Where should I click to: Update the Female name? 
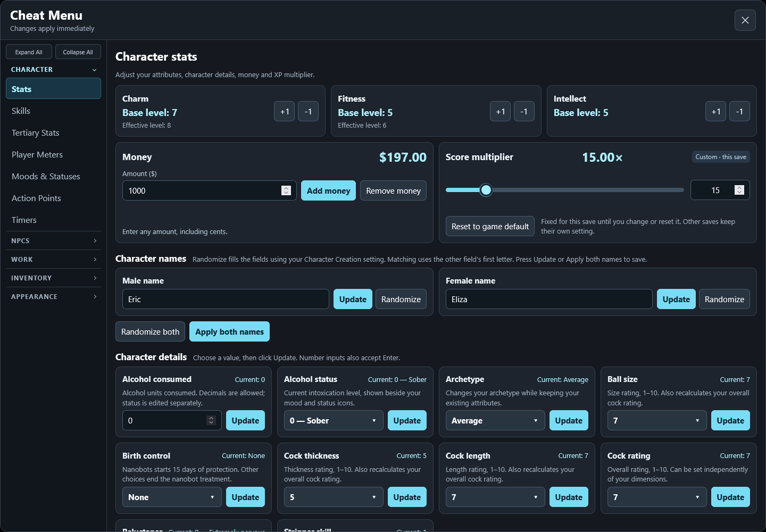click(x=676, y=299)
